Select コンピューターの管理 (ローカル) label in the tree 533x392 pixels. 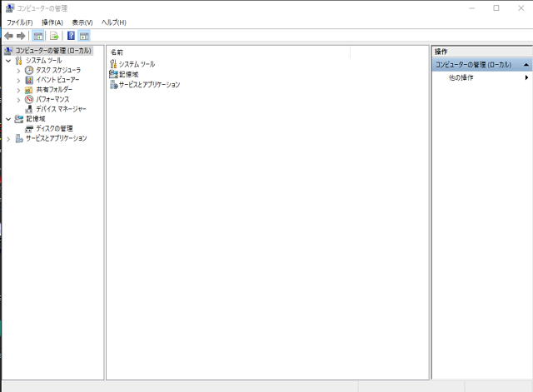[53, 51]
